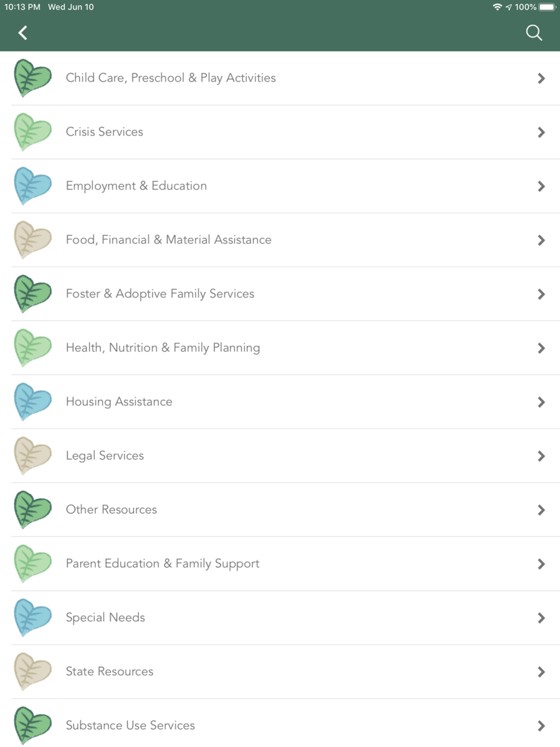This screenshot has width=560, height=747.
Task: Tap the back arrow icon
Action: click(x=23, y=33)
